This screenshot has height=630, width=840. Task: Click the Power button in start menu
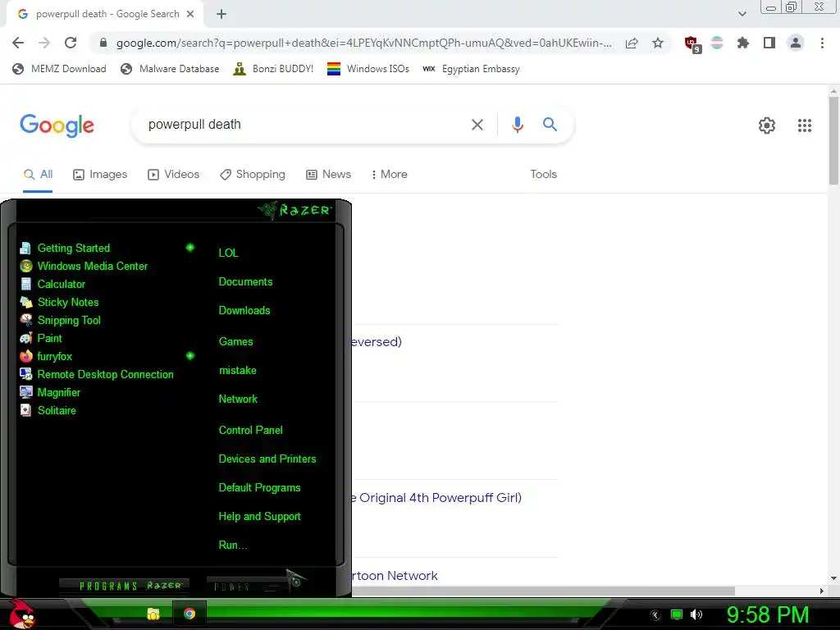pyautogui.click(x=246, y=586)
